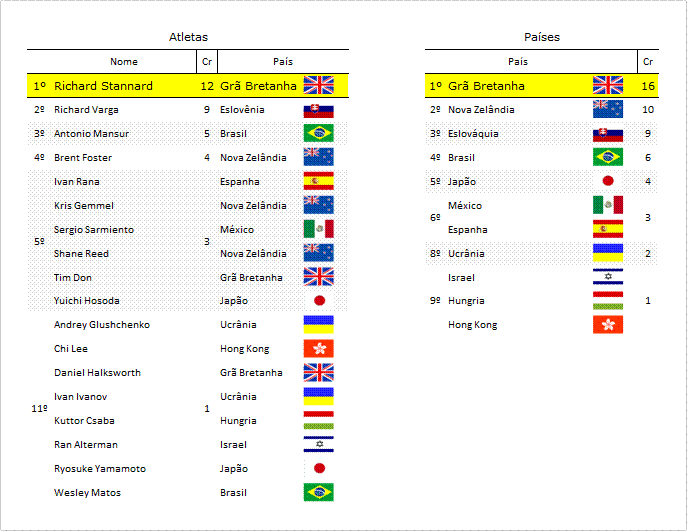Select the Eslováquia row in the Países table

pyautogui.click(x=542, y=134)
